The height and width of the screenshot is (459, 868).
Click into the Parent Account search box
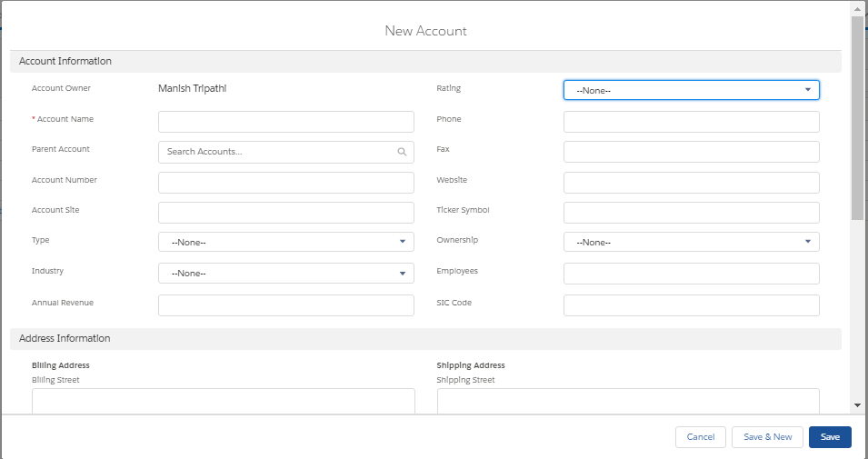click(x=277, y=152)
